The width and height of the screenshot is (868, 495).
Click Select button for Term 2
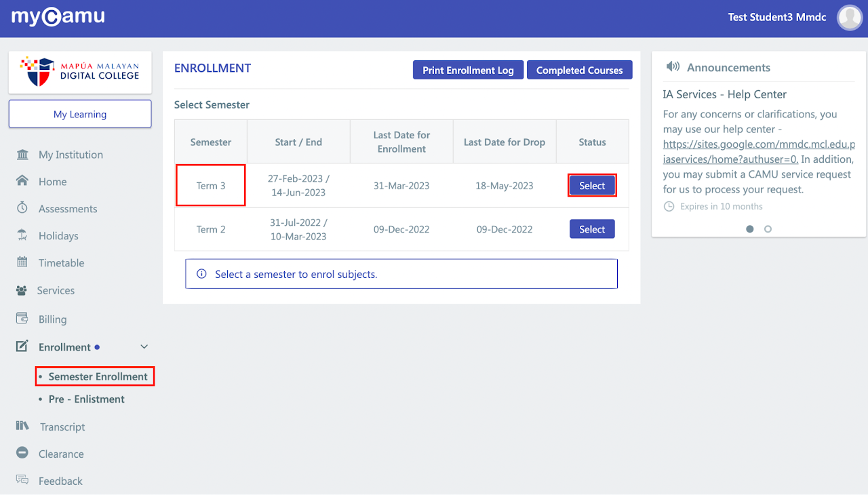[x=592, y=229]
